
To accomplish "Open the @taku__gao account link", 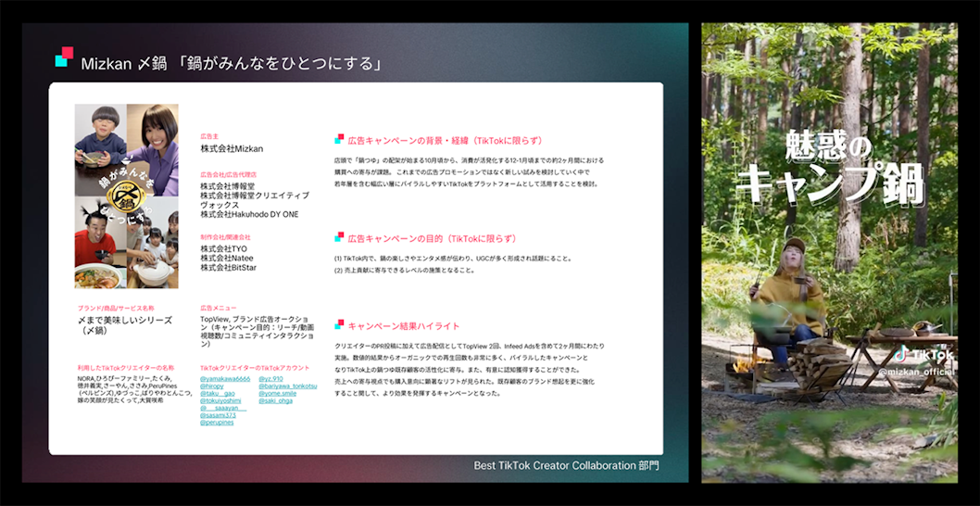I will pyautogui.click(x=217, y=394).
